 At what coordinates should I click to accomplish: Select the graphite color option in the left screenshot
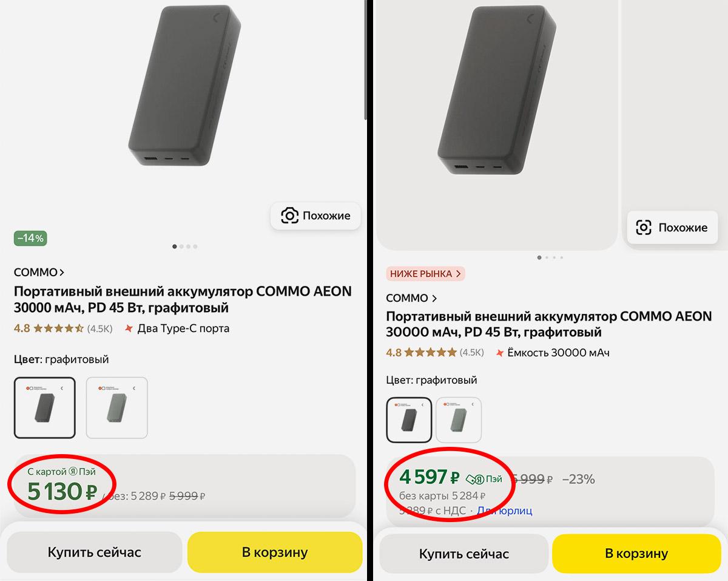coord(44,407)
